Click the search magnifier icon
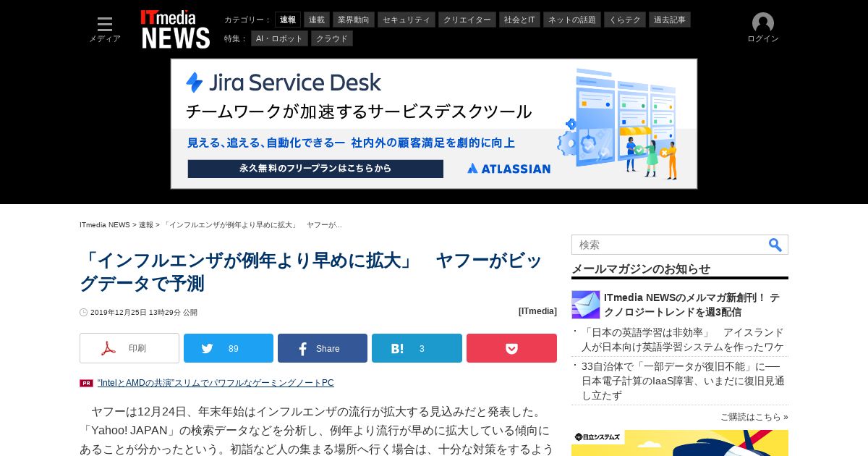Image resolution: width=868 pixels, height=456 pixels. point(775,245)
